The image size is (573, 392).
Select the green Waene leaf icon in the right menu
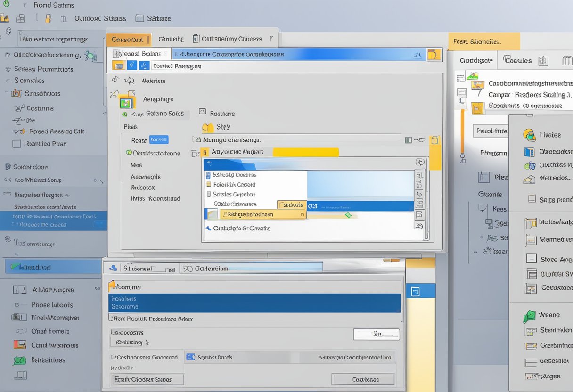click(529, 315)
